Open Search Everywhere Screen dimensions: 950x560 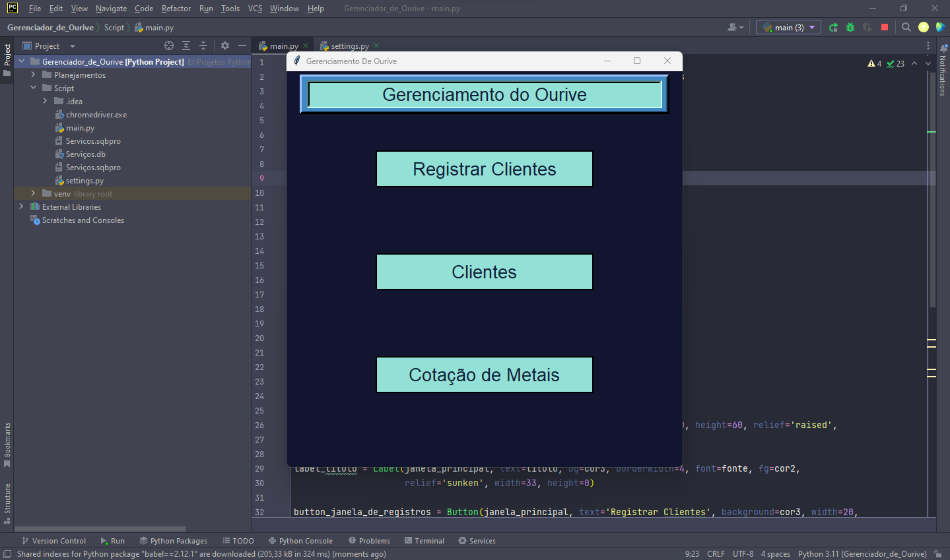tap(906, 26)
